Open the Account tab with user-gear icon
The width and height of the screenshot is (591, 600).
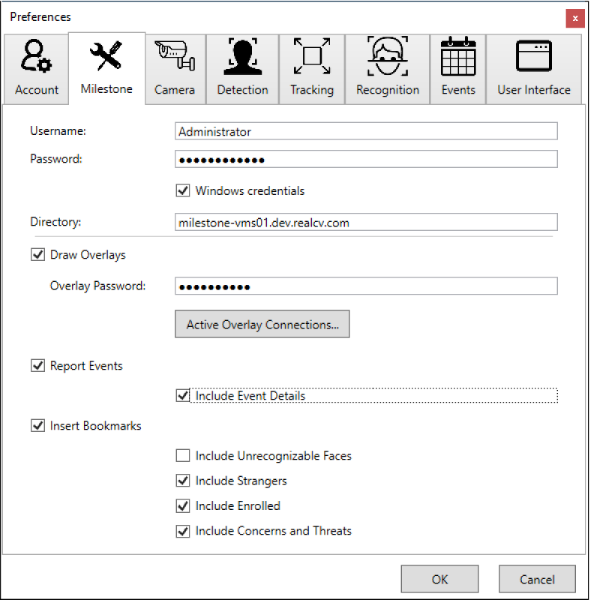[x=36, y=56]
